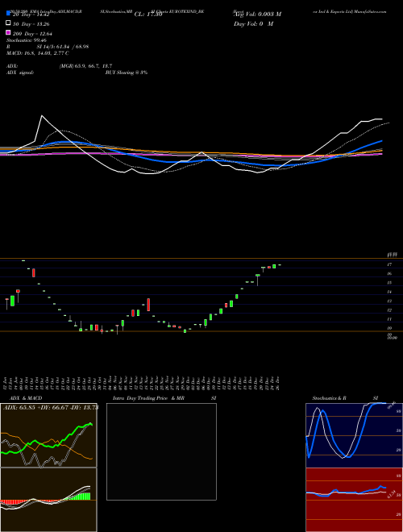The width and height of the screenshot is (403, 532).
Task: Click the 'Intra Day Trading Price & MR SI' title
Action: [164, 398]
